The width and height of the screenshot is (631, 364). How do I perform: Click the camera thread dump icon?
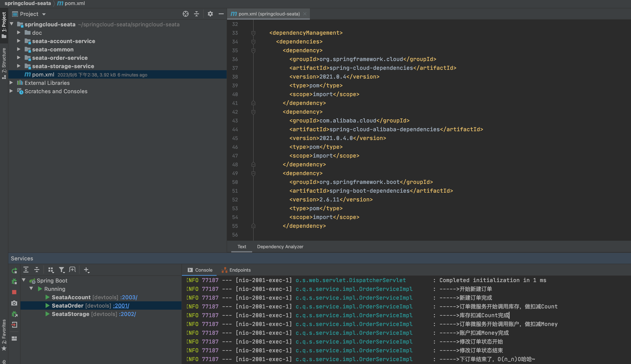pyautogui.click(x=14, y=303)
